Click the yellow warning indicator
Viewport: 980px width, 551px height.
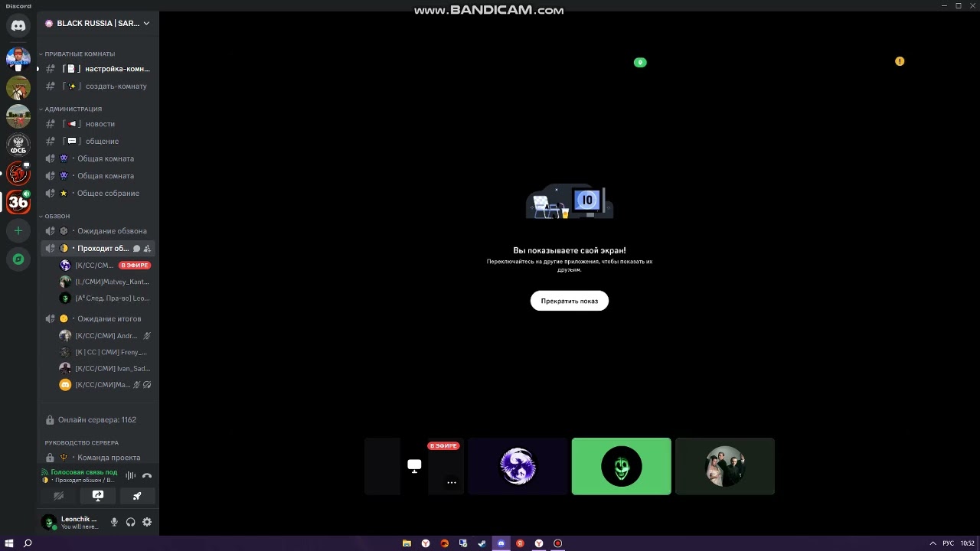(900, 61)
